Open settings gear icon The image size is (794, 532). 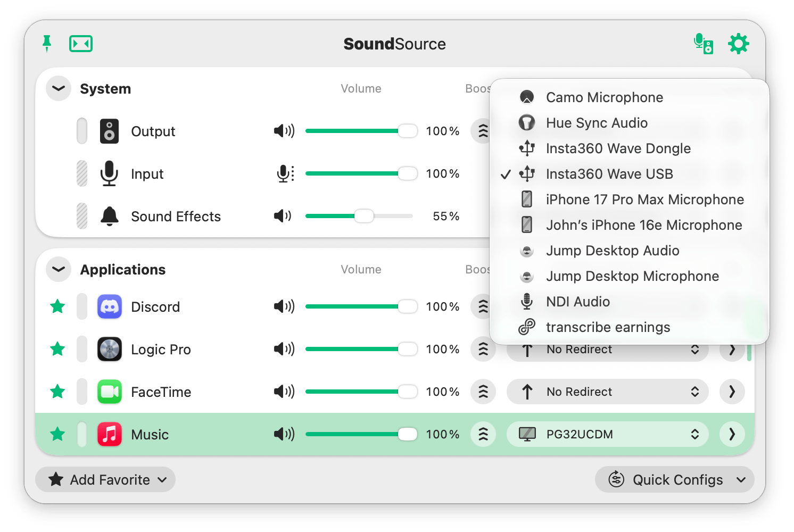pos(739,44)
